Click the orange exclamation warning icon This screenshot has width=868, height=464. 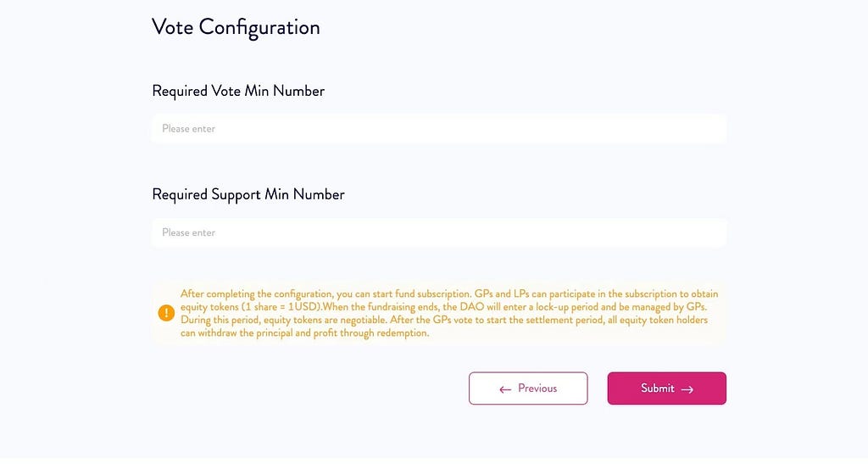166,313
